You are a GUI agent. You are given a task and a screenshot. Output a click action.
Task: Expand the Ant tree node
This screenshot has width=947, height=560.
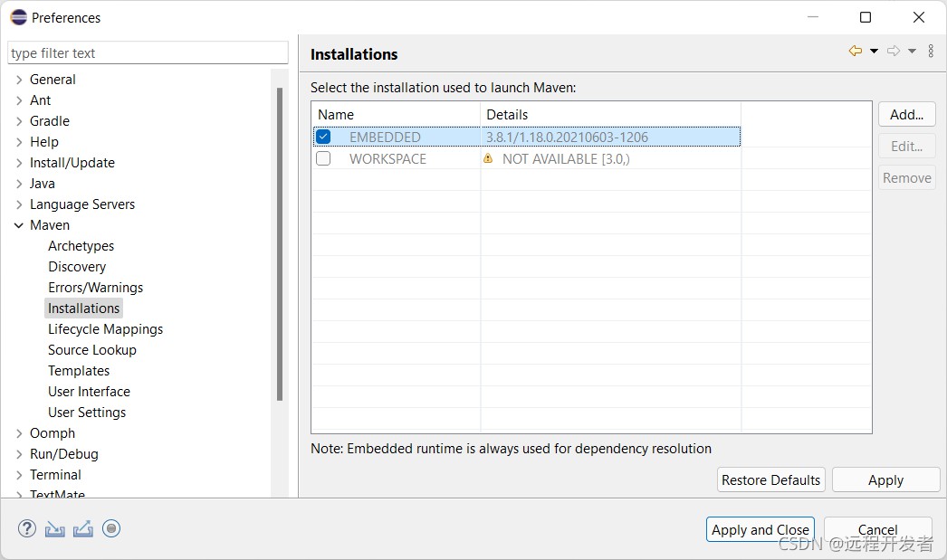(x=19, y=100)
